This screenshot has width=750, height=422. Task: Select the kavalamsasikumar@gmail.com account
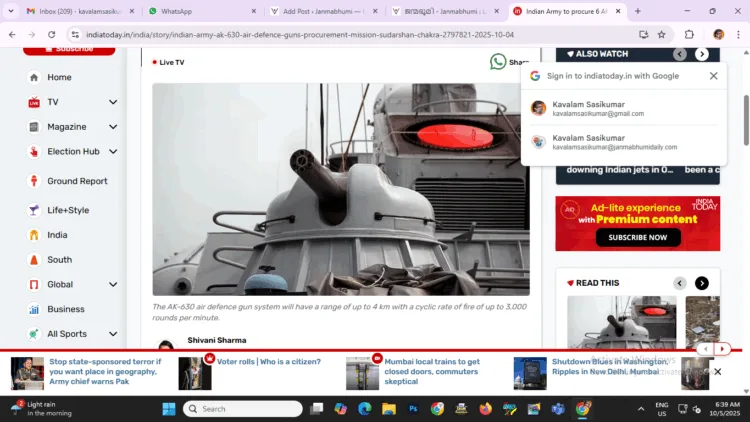(x=614, y=108)
